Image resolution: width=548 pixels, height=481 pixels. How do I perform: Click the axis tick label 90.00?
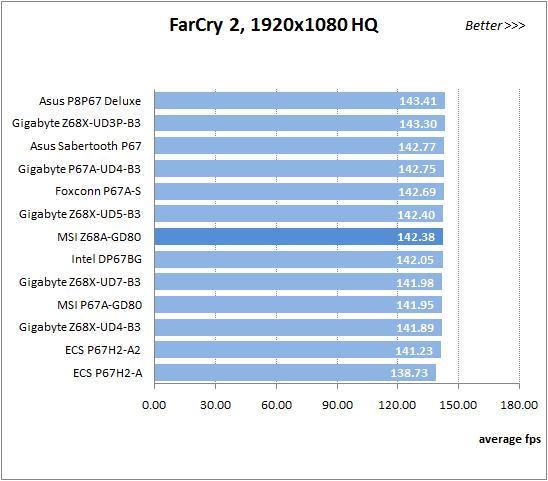click(x=337, y=405)
